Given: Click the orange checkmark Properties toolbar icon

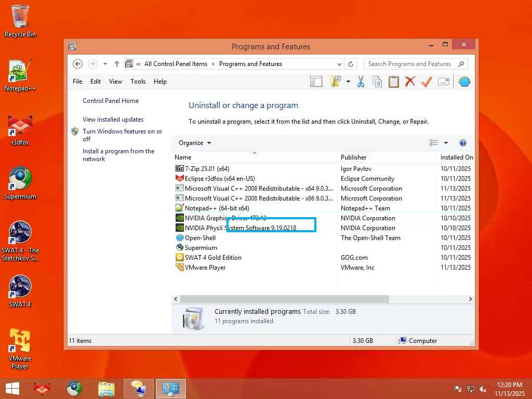Looking at the screenshot, I should coord(427,82).
